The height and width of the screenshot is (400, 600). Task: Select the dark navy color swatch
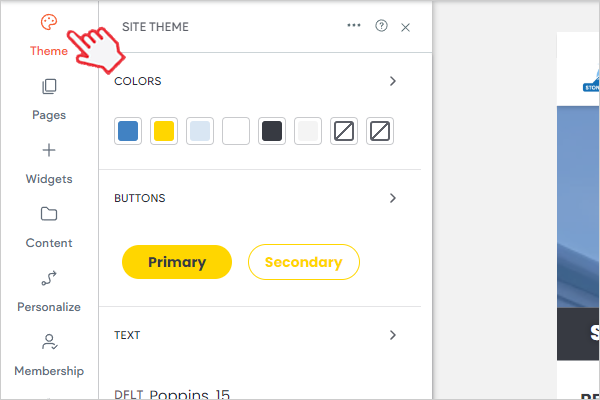click(x=272, y=131)
